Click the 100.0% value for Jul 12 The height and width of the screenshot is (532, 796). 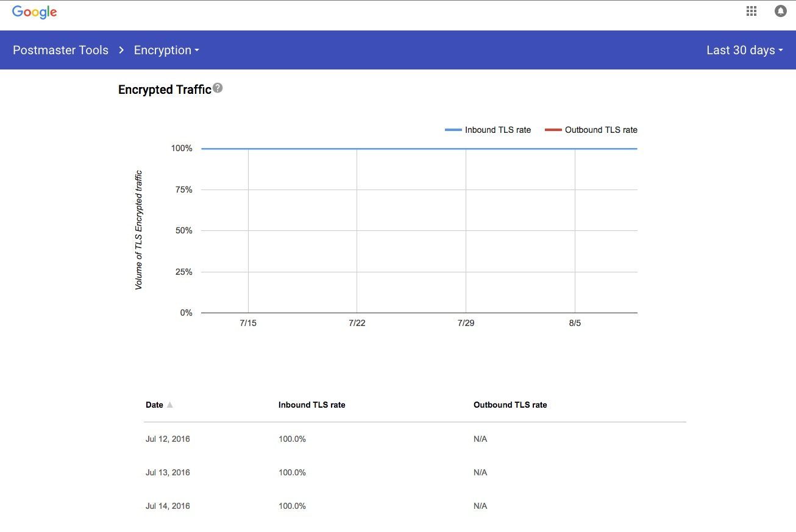(292, 439)
